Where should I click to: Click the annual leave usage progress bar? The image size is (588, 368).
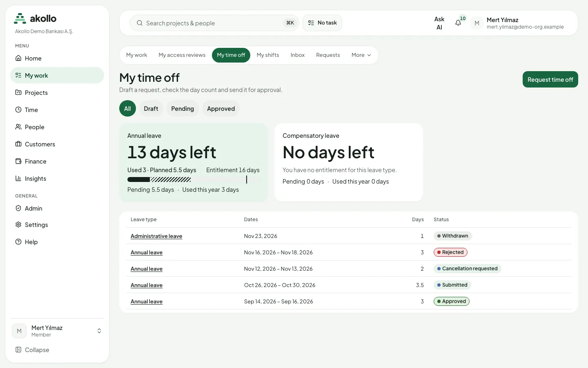click(194, 180)
